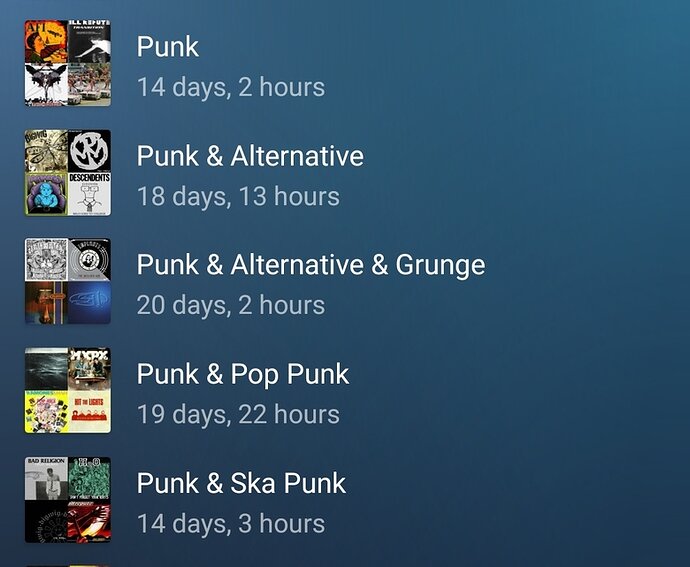Click the Pennywise logo album cover
Viewport: 690px width, 567px height.
(89, 151)
